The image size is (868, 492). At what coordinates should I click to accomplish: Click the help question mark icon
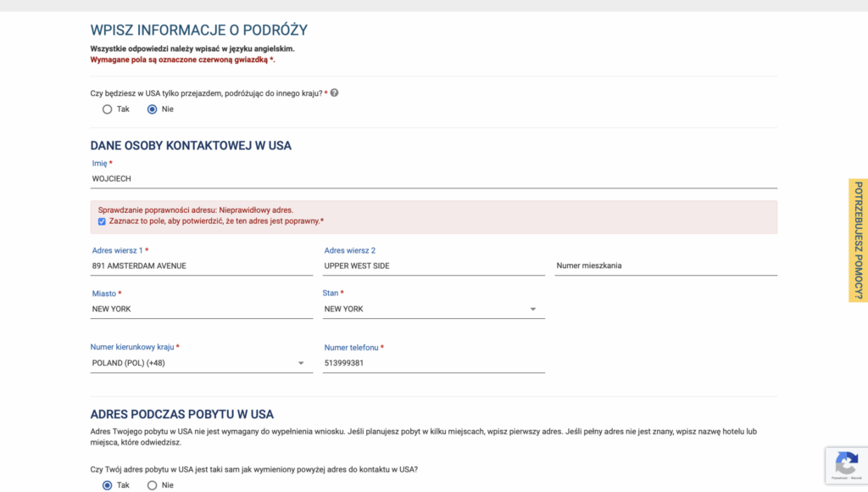(334, 93)
